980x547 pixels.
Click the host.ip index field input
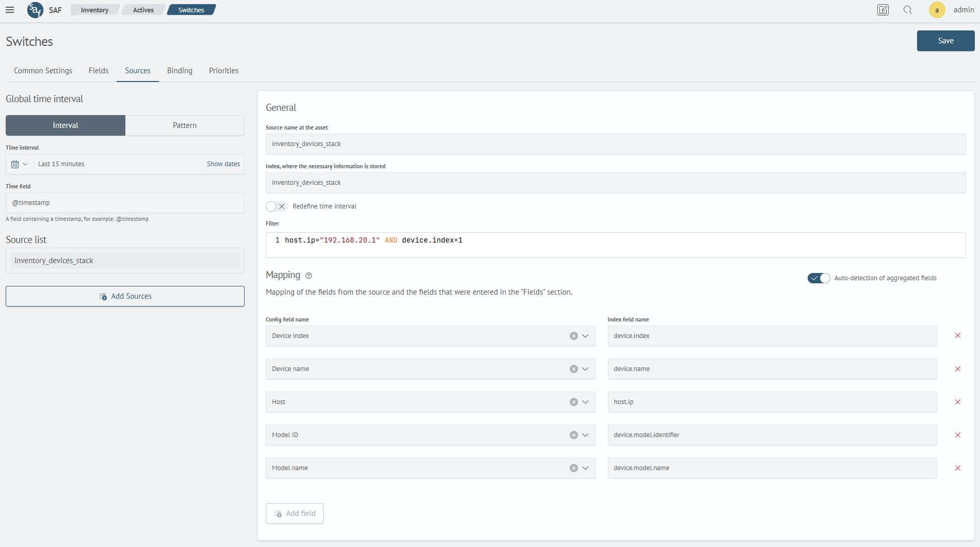click(x=772, y=402)
